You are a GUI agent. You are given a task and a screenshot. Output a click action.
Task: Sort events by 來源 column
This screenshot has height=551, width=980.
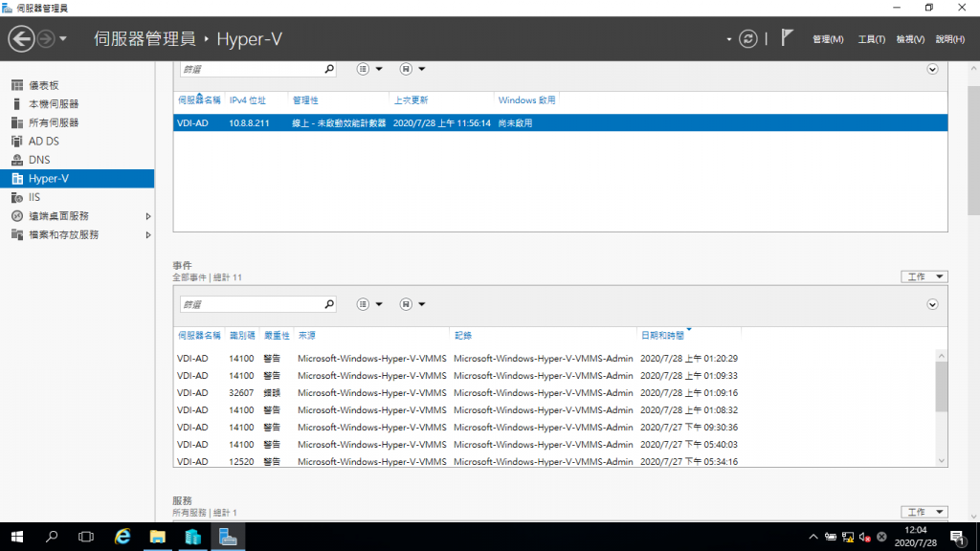[x=307, y=336]
